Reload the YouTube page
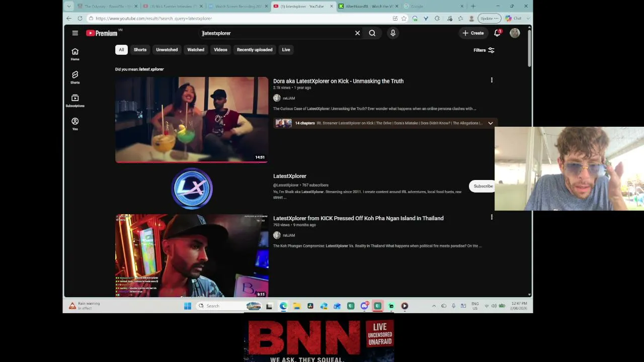 coord(79,18)
